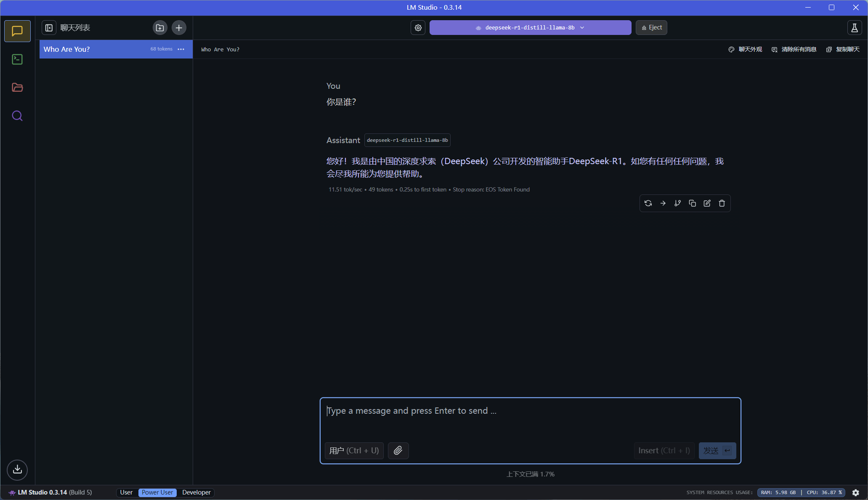Open the My Models folder icon

click(x=17, y=88)
